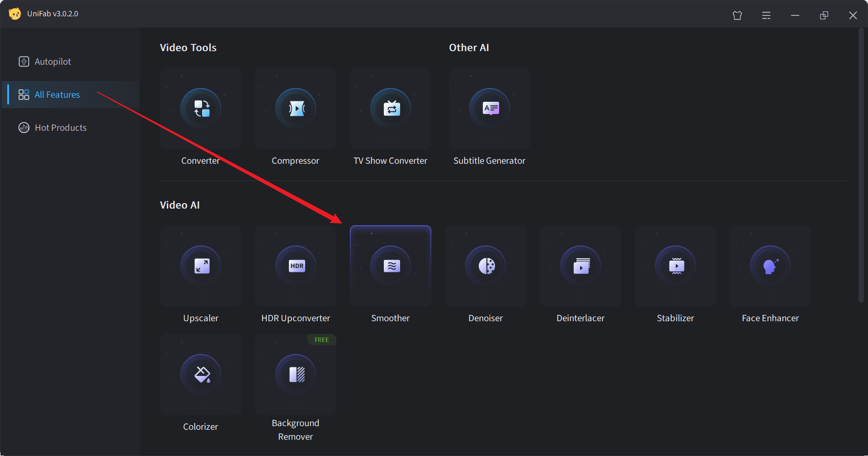Launch the Deinterlacer icon
The image size is (868, 456).
point(580,266)
